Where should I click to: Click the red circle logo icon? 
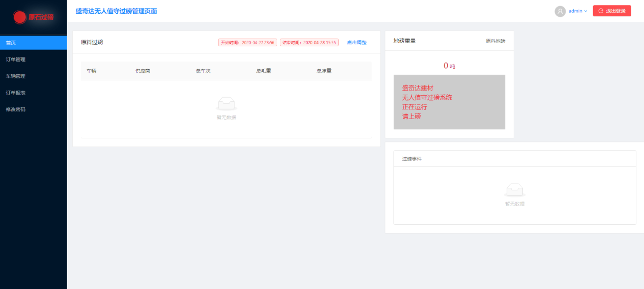point(20,17)
